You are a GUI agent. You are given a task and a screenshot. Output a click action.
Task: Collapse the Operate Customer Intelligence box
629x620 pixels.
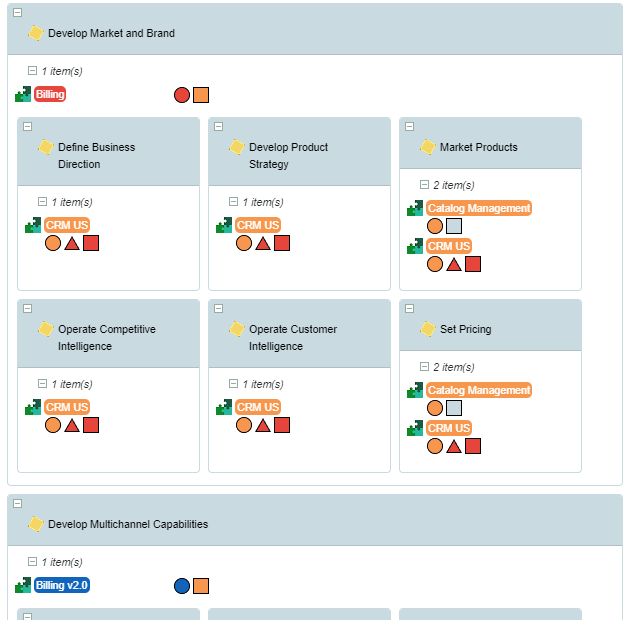coord(218,309)
